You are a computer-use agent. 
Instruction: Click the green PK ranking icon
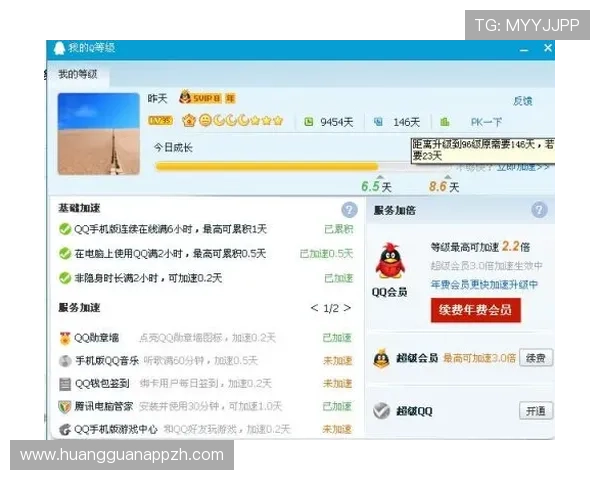(444, 122)
